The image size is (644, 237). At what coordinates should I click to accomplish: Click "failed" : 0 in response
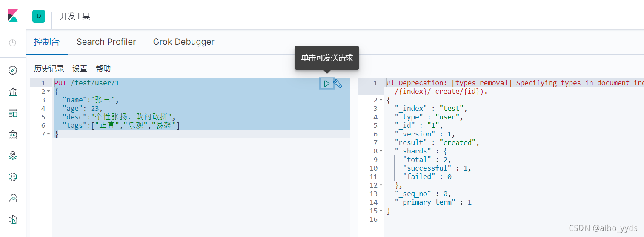coord(427,176)
